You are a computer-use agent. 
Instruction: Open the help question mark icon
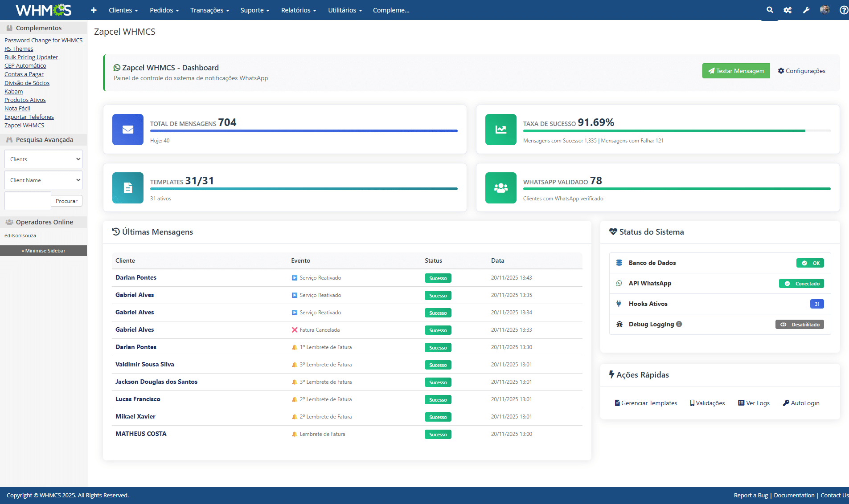coord(844,10)
